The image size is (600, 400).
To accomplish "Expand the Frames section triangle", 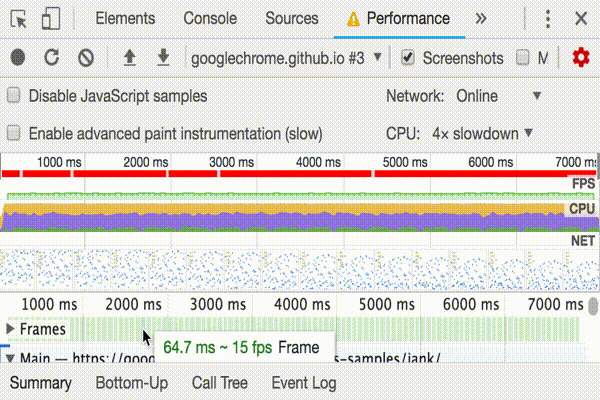I will pyautogui.click(x=10, y=329).
